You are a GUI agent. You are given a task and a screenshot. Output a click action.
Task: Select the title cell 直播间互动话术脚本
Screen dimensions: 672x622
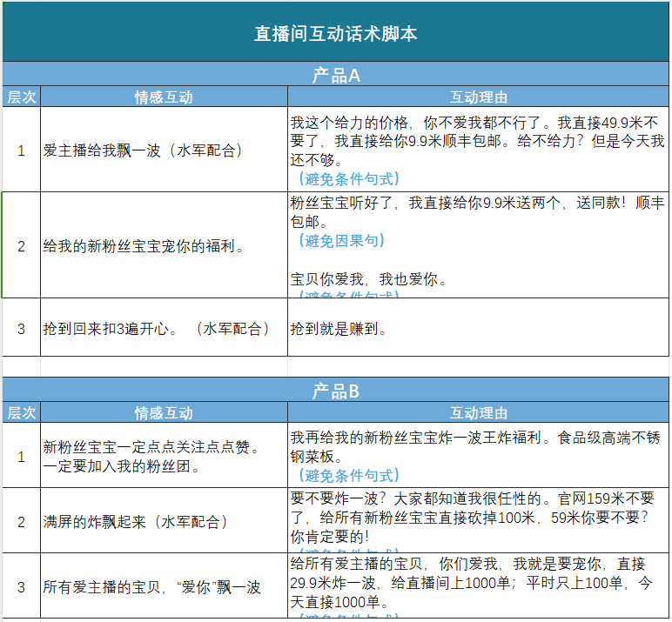[336, 32]
